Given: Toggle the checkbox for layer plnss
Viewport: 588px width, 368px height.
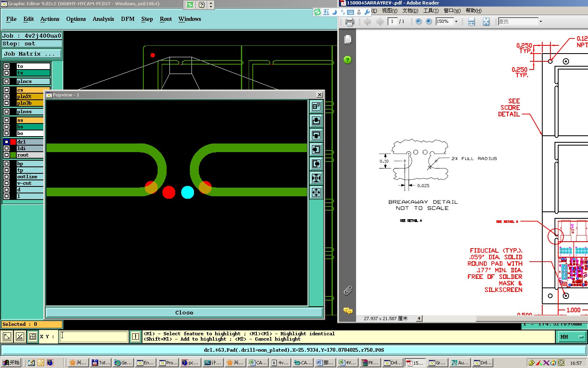Looking at the screenshot, I should (x=7, y=112).
